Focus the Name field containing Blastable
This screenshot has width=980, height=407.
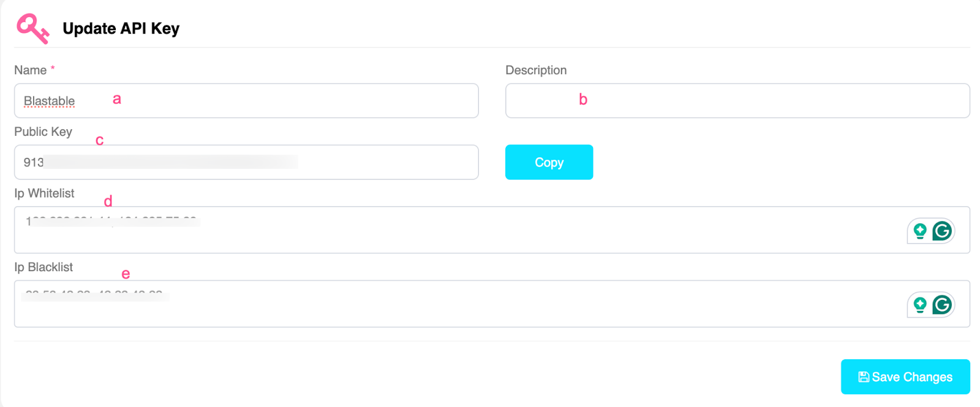tap(246, 101)
